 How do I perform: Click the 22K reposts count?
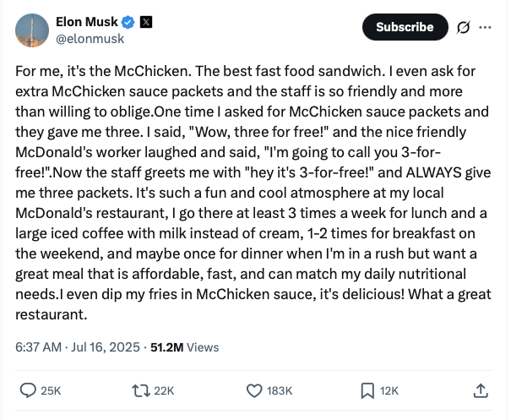[164, 390]
